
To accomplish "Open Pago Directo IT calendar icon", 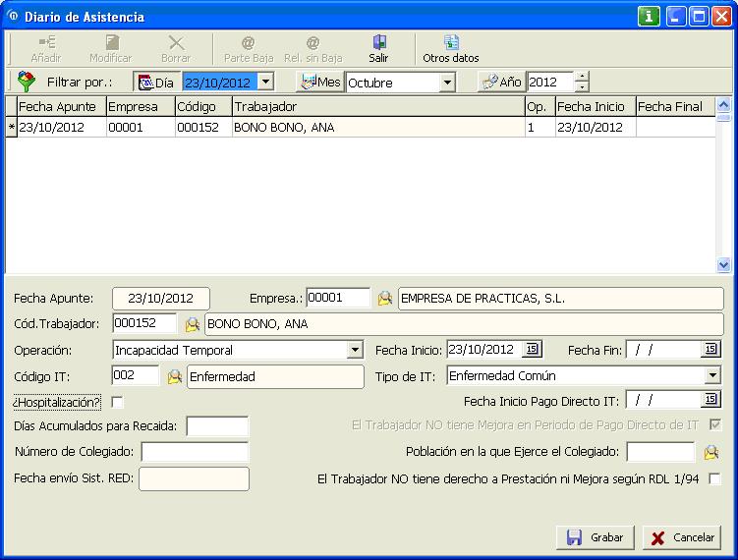I will 710,400.
